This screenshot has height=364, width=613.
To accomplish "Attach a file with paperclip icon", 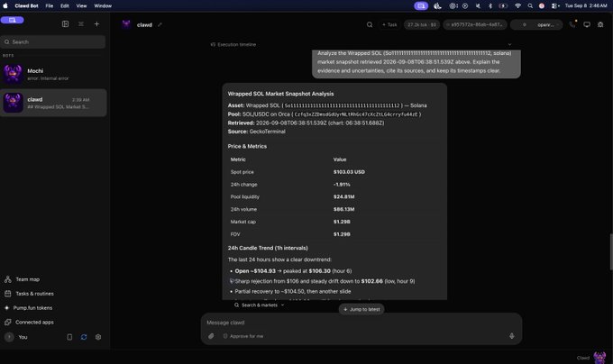I will [x=211, y=336].
